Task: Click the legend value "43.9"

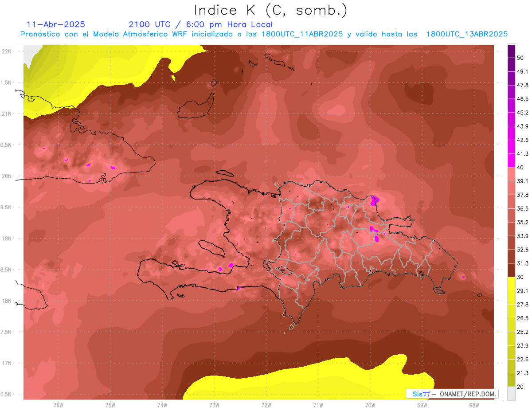Action: tap(522, 126)
